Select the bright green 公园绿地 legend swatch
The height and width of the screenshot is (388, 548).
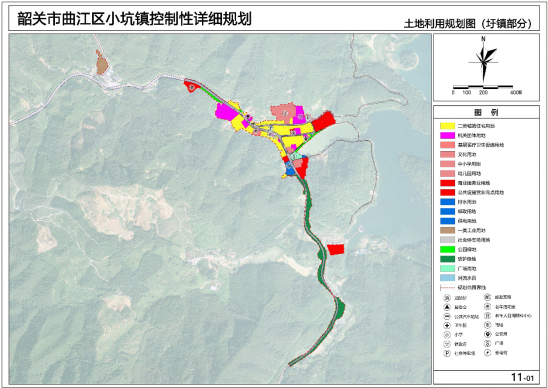coord(447,250)
